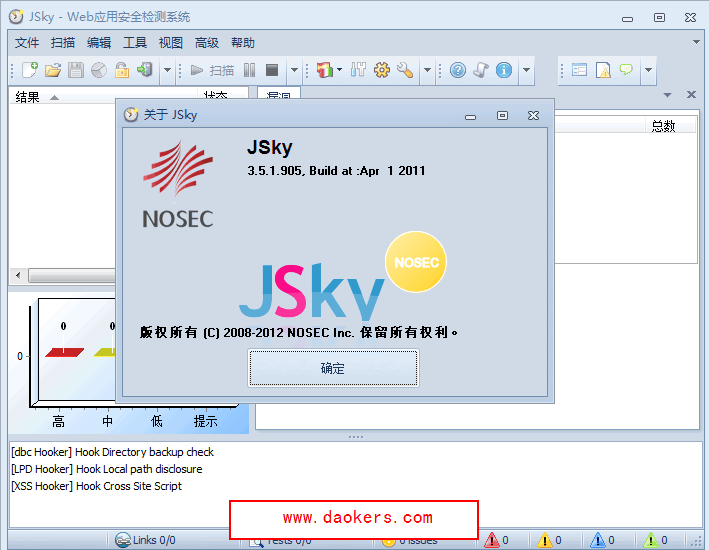Click the blue info about icon
709x550 pixels.
pos(504,70)
